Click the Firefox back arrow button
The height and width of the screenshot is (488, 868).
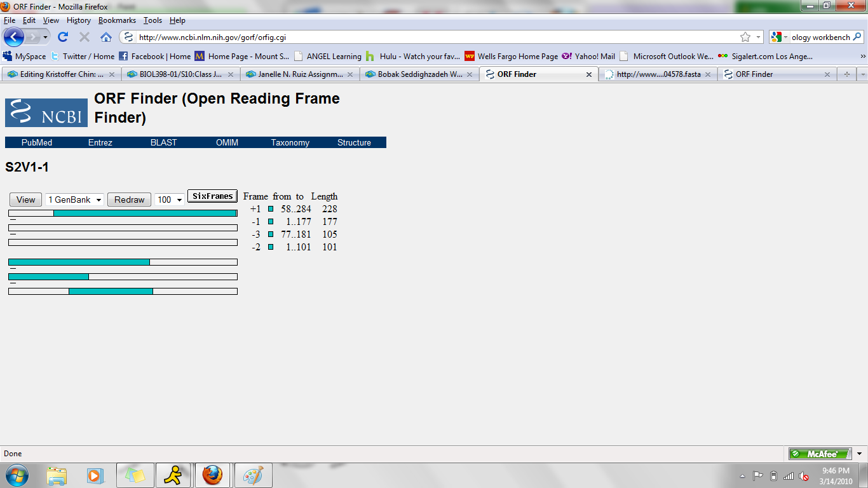pyautogui.click(x=14, y=37)
